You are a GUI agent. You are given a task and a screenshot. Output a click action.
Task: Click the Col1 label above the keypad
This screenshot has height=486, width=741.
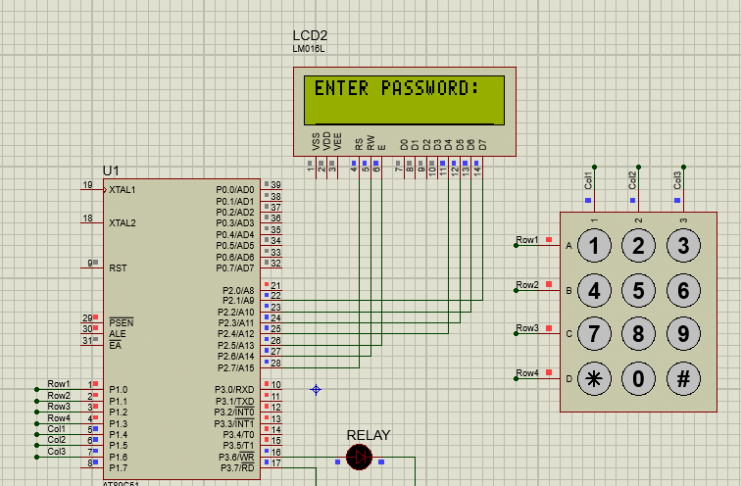(x=588, y=181)
